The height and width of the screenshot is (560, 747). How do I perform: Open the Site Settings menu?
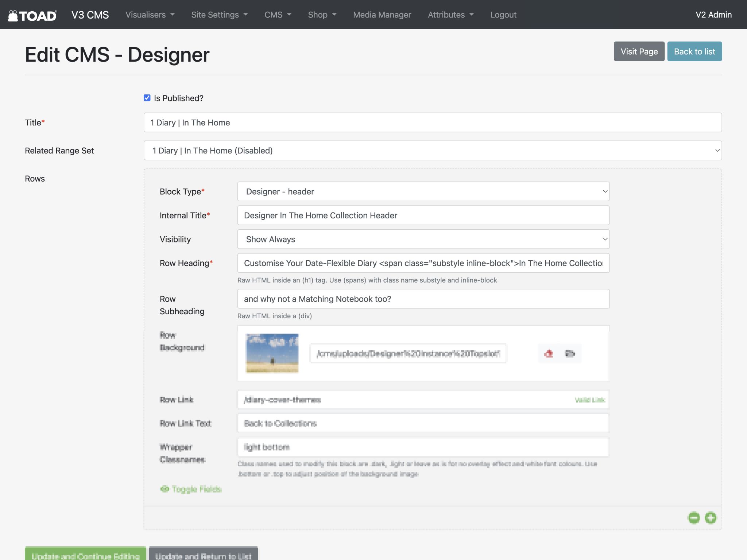pos(219,15)
